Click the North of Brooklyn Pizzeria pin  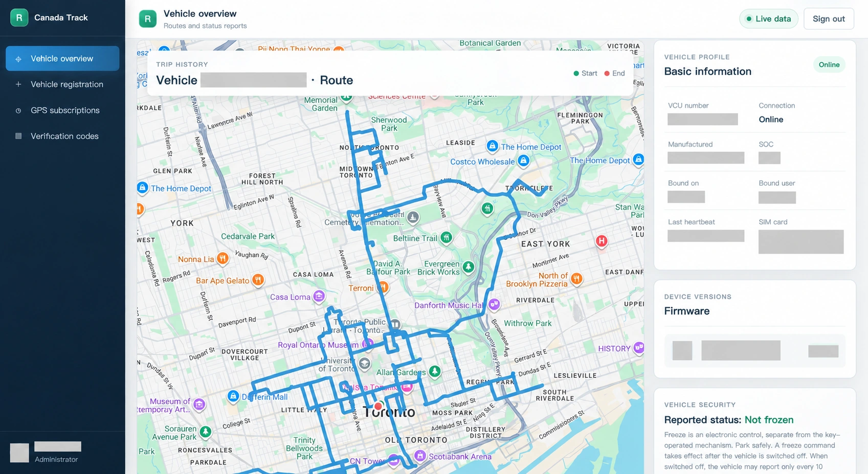coord(576,279)
